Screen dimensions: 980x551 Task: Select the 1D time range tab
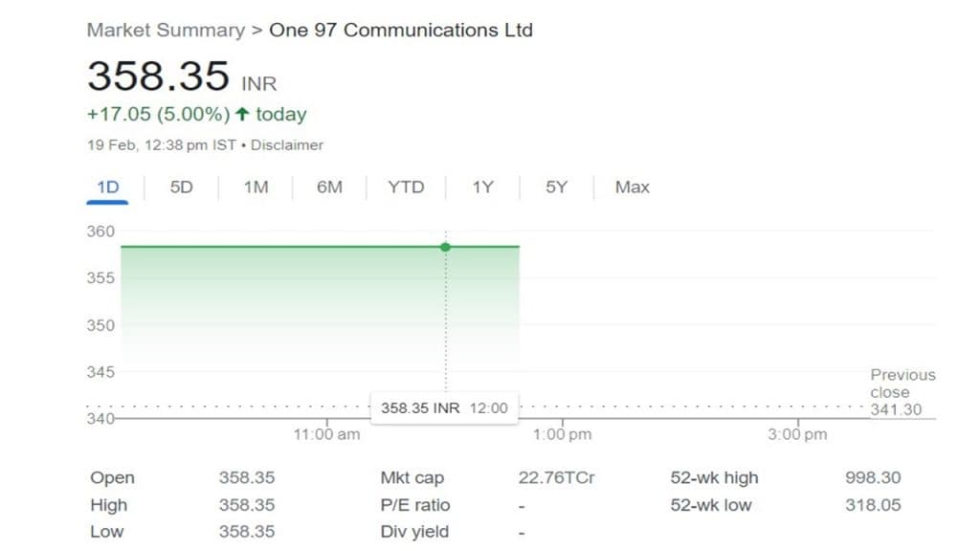tap(108, 187)
